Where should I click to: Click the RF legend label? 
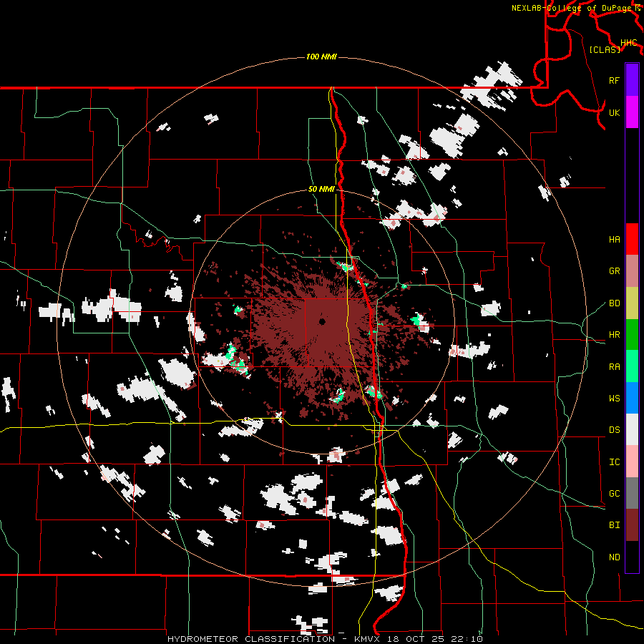pos(614,81)
